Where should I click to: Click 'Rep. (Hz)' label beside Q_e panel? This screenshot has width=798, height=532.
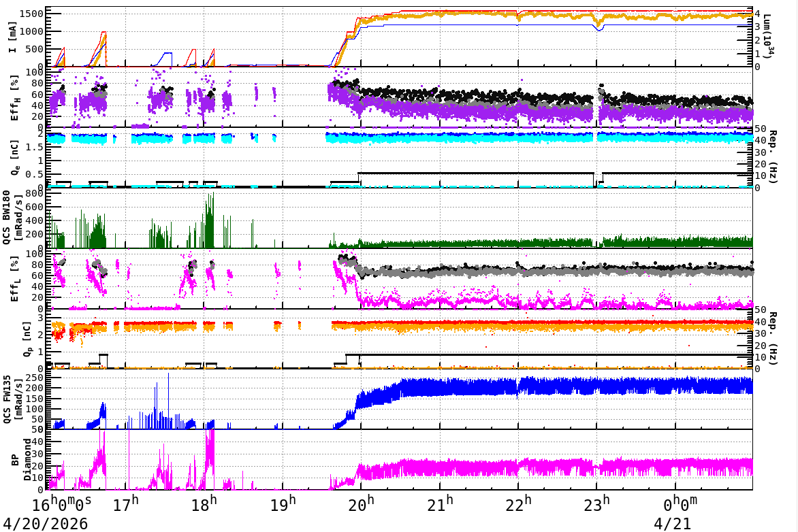pos(773,157)
